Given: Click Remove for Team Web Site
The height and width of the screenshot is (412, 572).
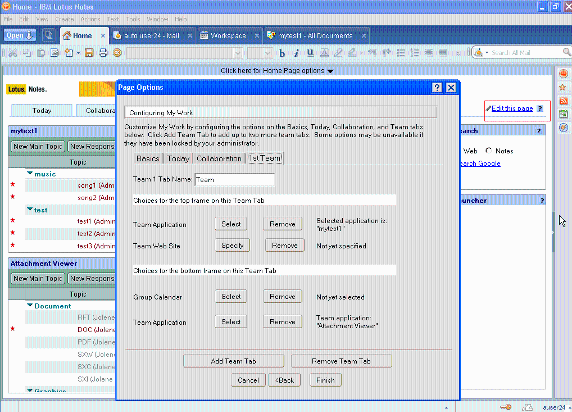Looking at the screenshot, I should [284, 246].
